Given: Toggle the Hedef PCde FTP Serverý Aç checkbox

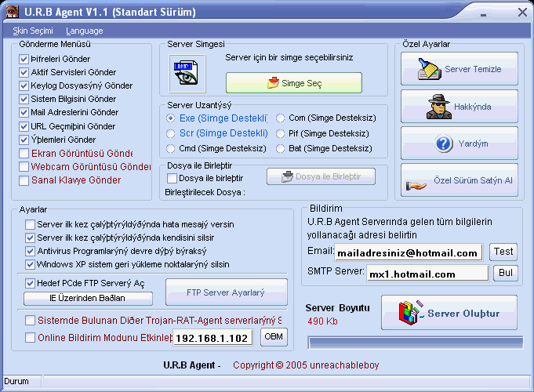Looking at the screenshot, I should pyautogui.click(x=30, y=283).
